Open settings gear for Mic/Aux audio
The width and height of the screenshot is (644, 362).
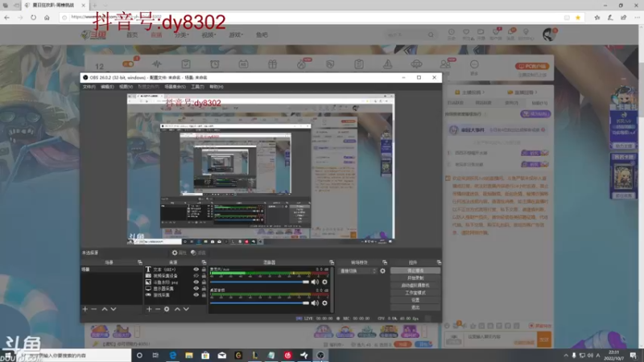click(324, 282)
